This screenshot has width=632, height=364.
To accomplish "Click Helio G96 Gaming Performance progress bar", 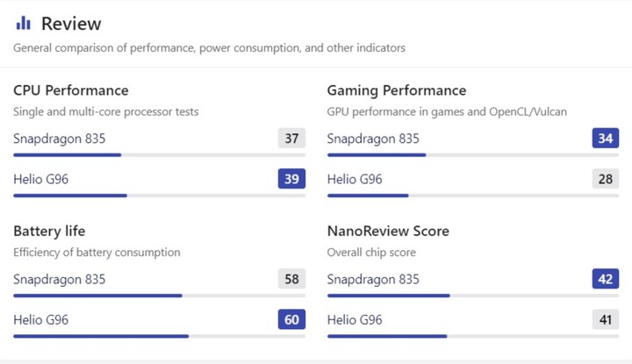I will (x=473, y=196).
